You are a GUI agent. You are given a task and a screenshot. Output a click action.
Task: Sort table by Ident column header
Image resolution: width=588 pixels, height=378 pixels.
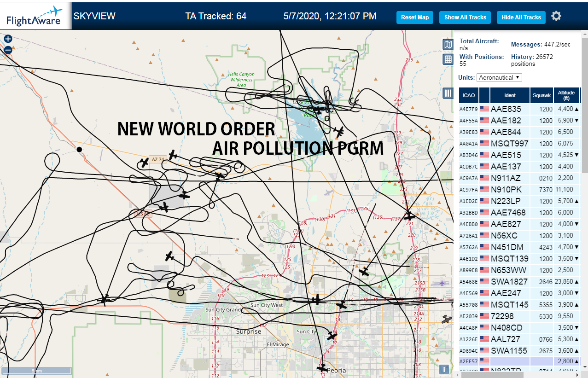[x=510, y=95]
